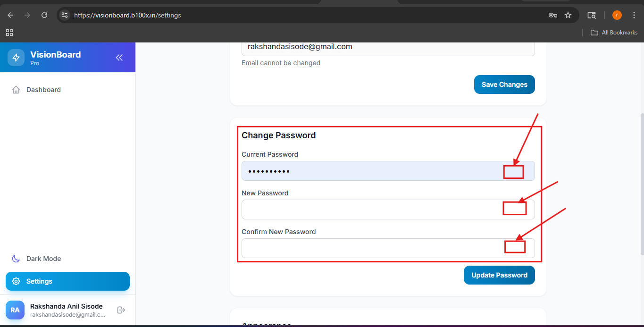Go back using browser back arrow

tap(10, 15)
